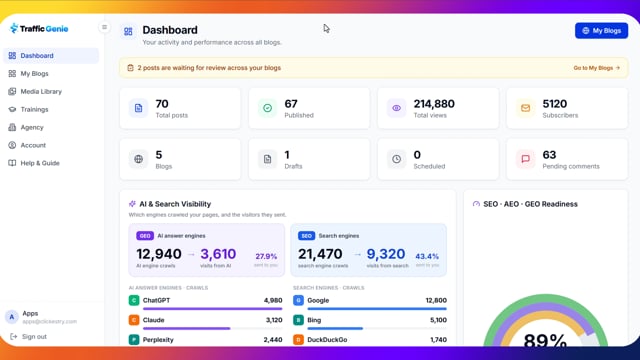Click the Claude engine icon
Screen dimensions: 640x360
click(x=134, y=320)
